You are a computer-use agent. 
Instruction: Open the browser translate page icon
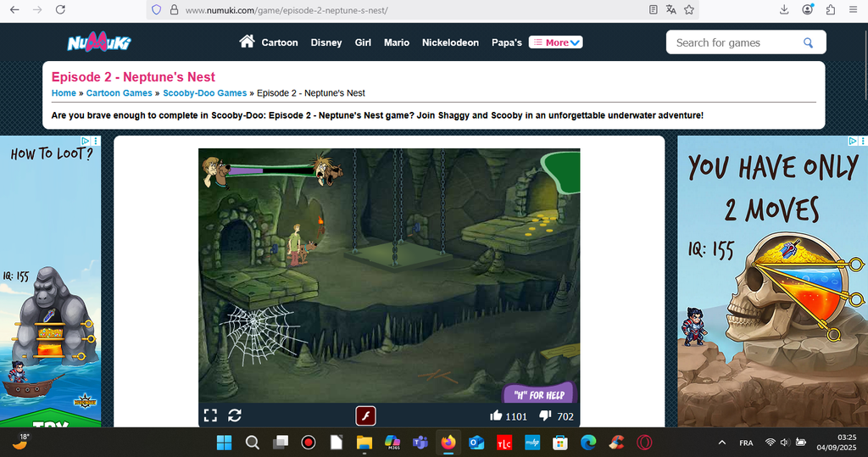pyautogui.click(x=670, y=10)
